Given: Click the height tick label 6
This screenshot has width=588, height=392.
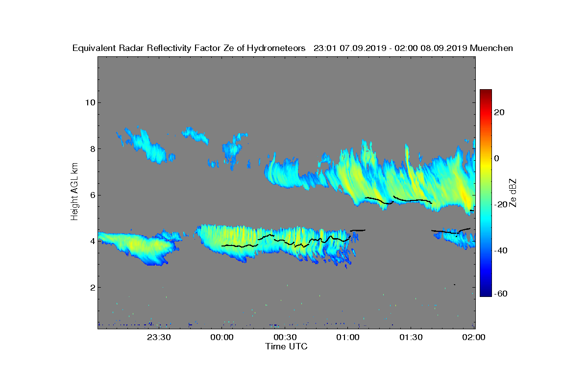Looking at the screenshot, I should 92,195.
